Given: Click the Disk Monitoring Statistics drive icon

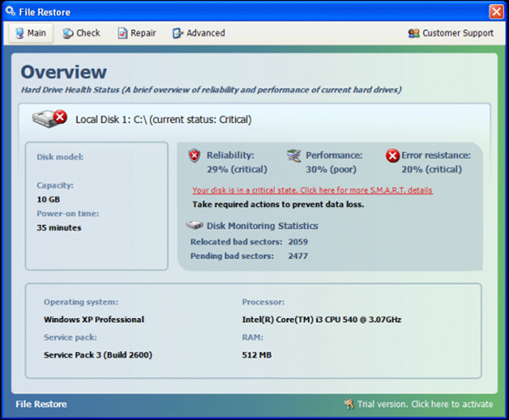Looking at the screenshot, I should (x=193, y=226).
